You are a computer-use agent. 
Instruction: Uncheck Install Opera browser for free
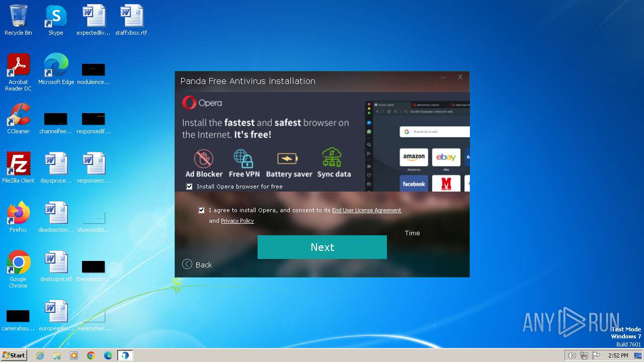pyautogui.click(x=190, y=186)
